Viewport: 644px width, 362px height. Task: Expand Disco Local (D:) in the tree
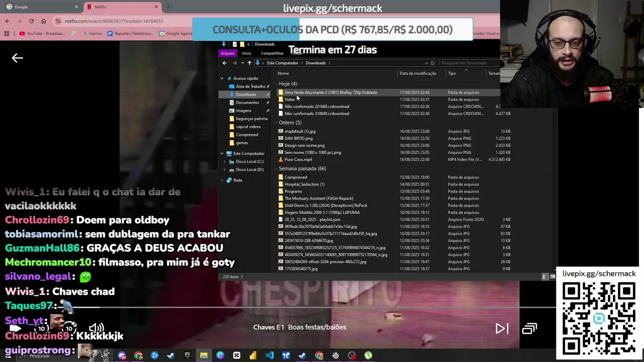tap(224, 169)
